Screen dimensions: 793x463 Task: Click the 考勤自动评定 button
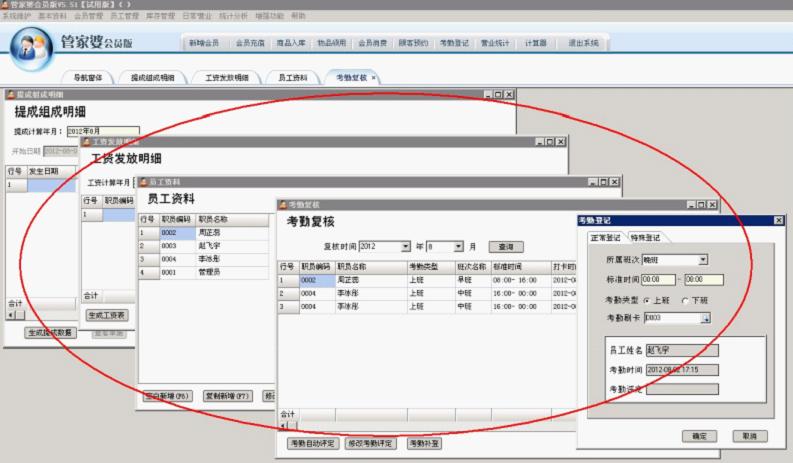[x=312, y=443]
